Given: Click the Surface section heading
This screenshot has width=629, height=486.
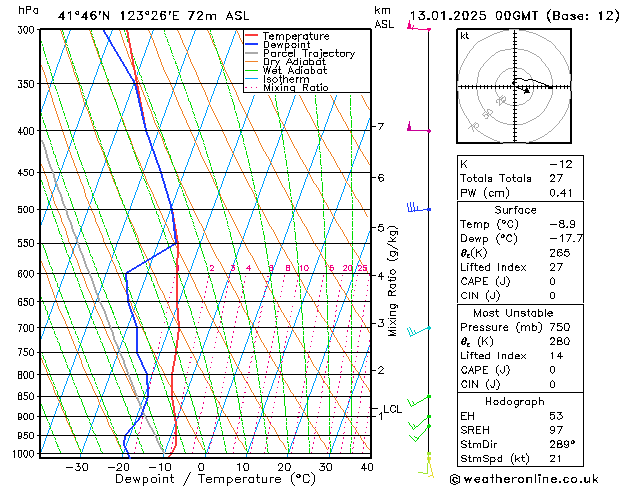Looking at the screenshot, I should coord(515,210).
